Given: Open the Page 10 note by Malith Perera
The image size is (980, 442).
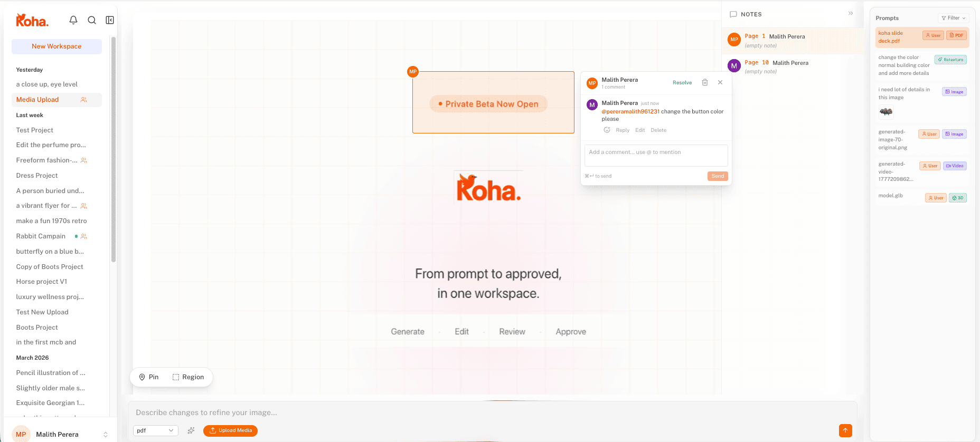Looking at the screenshot, I should point(792,66).
